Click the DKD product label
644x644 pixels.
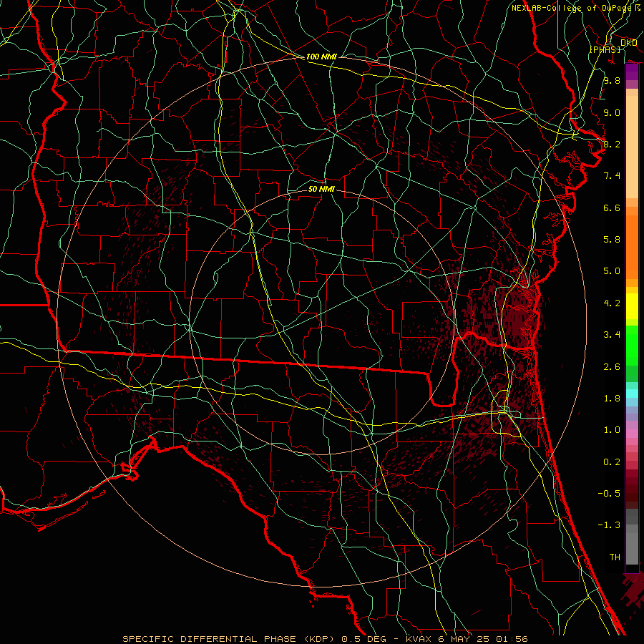pos(629,42)
